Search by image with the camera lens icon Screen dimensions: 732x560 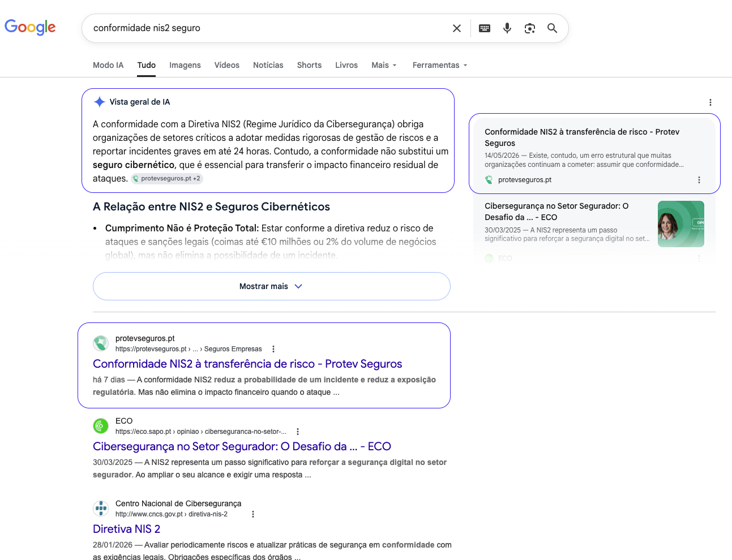point(530,28)
